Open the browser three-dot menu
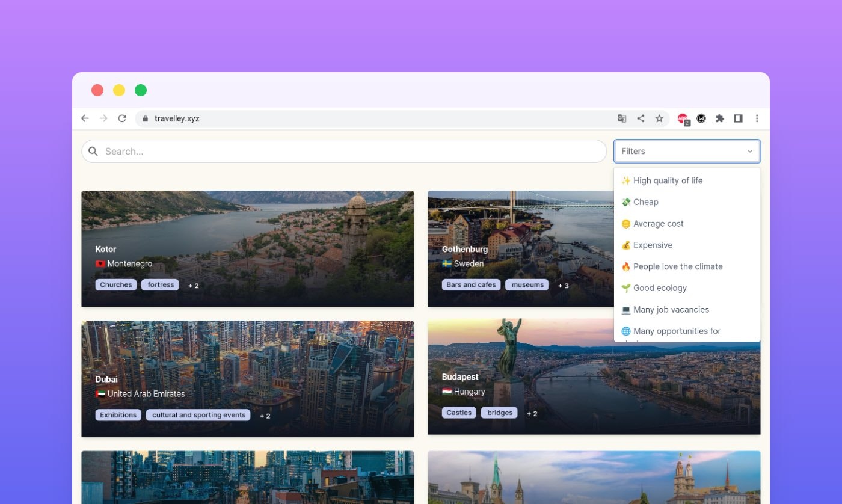This screenshot has width=842, height=504. pos(757,118)
